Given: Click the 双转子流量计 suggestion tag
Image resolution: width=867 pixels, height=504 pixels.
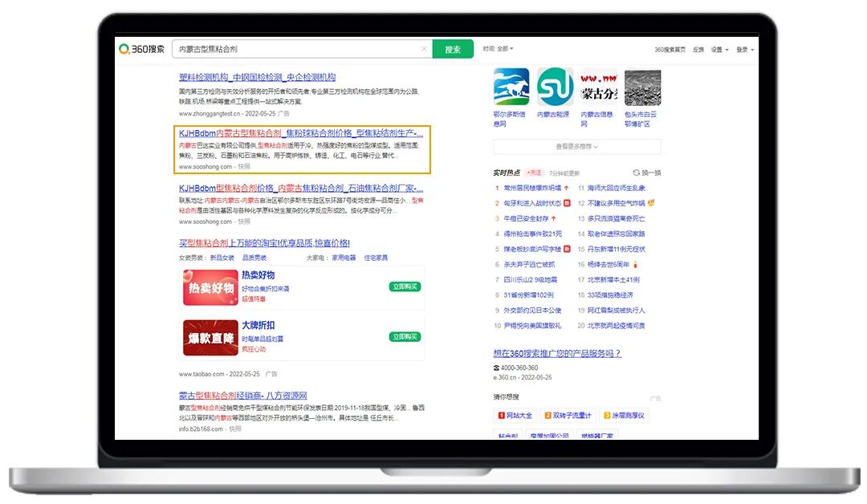Looking at the screenshot, I should pyautogui.click(x=568, y=416).
